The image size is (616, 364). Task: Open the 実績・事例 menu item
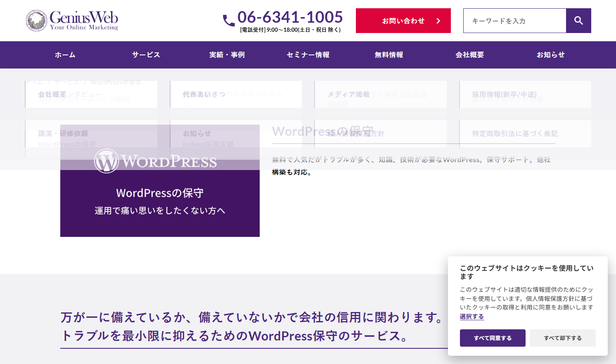227,55
